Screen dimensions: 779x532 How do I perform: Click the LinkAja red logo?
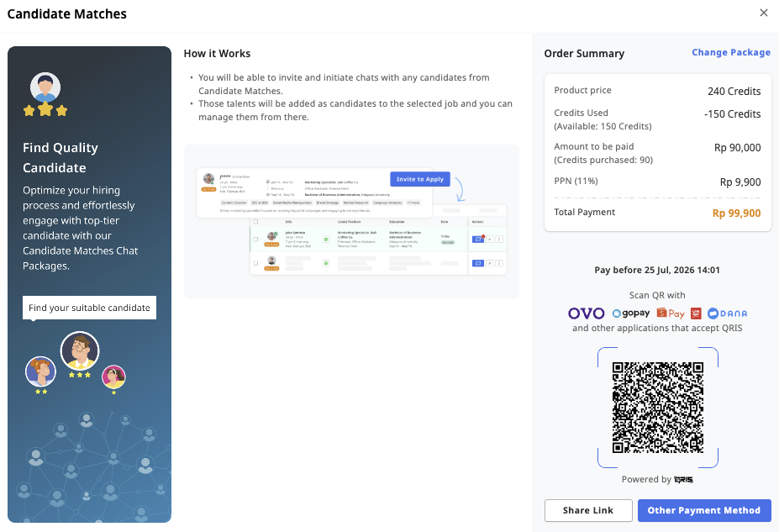coord(696,313)
